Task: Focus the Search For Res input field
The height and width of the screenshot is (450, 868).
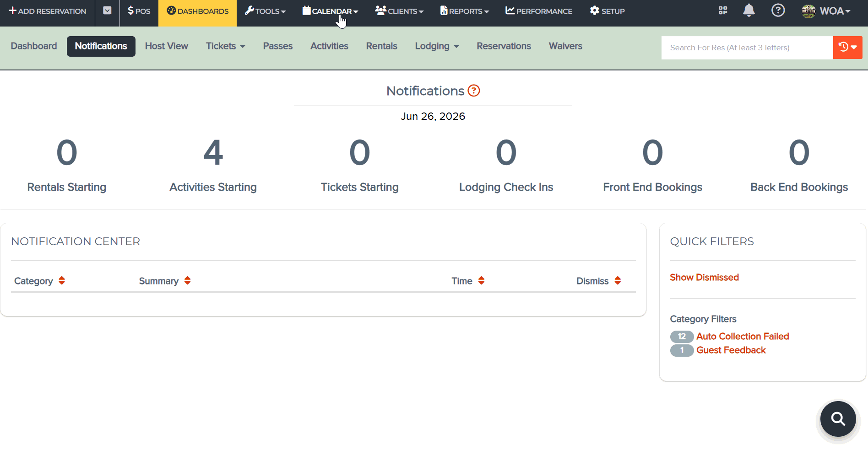Action: click(747, 48)
